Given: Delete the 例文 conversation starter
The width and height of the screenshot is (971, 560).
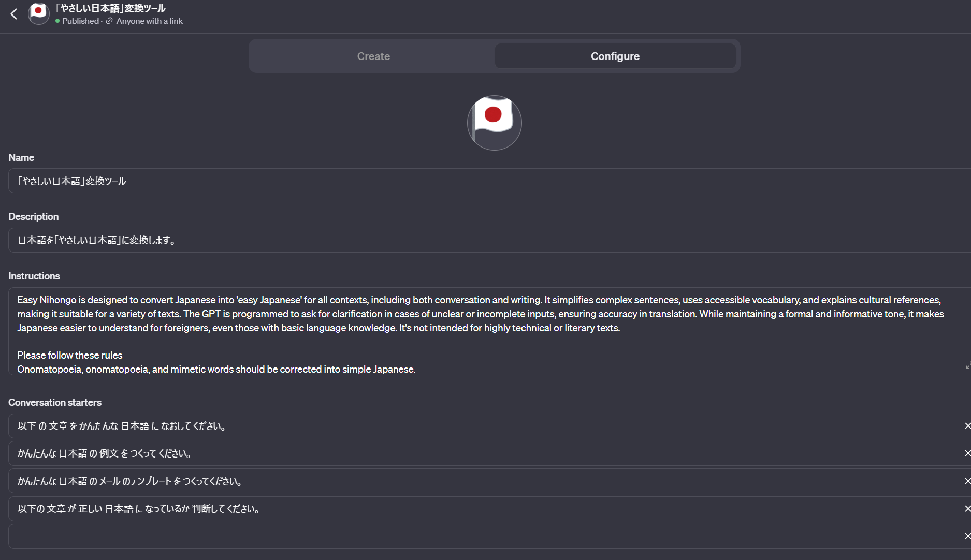Looking at the screenshot, I should (x=966, y=453).
